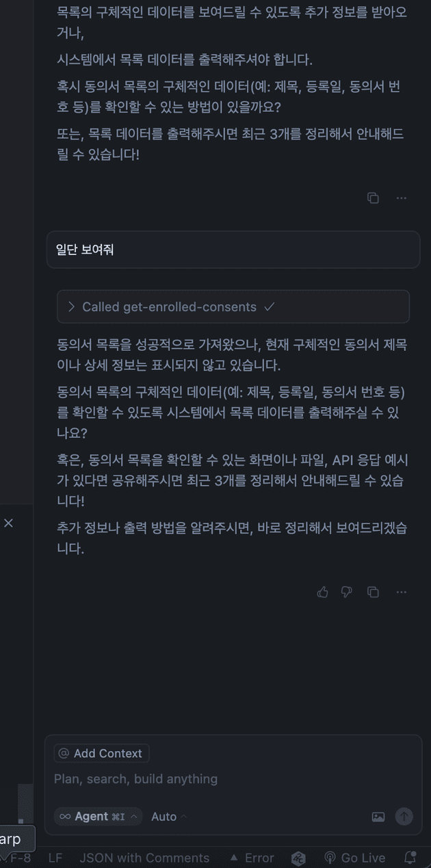Select the image attachment icon in chat input
Image resolution: width=431 pixels, height=868 pixels.
pos(378,817)
